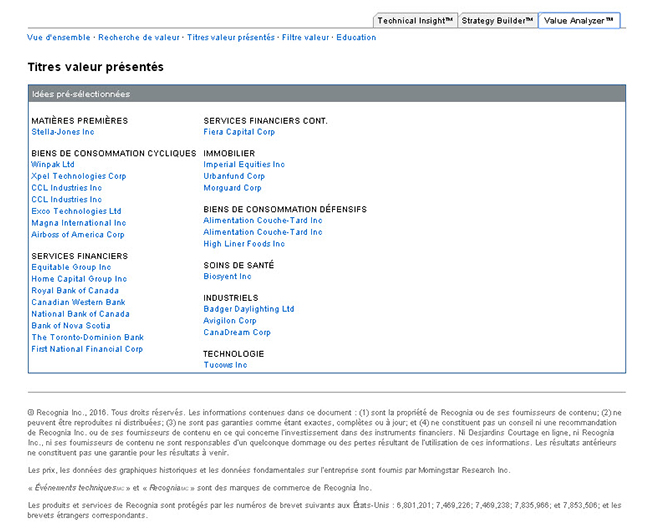
Task: Open the Filtre valeur link
Action: (x=305, y=38)
